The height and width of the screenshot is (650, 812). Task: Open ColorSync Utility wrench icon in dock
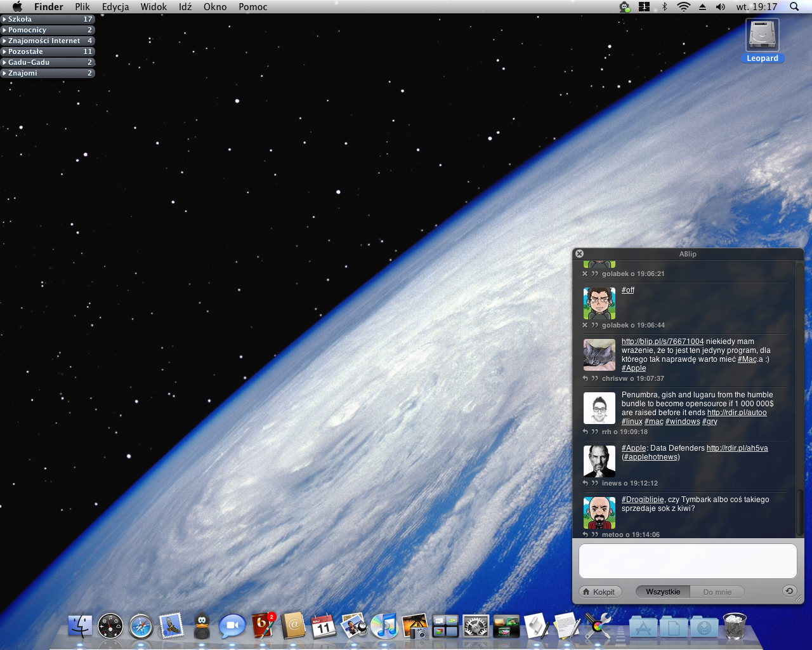[598, 627]
